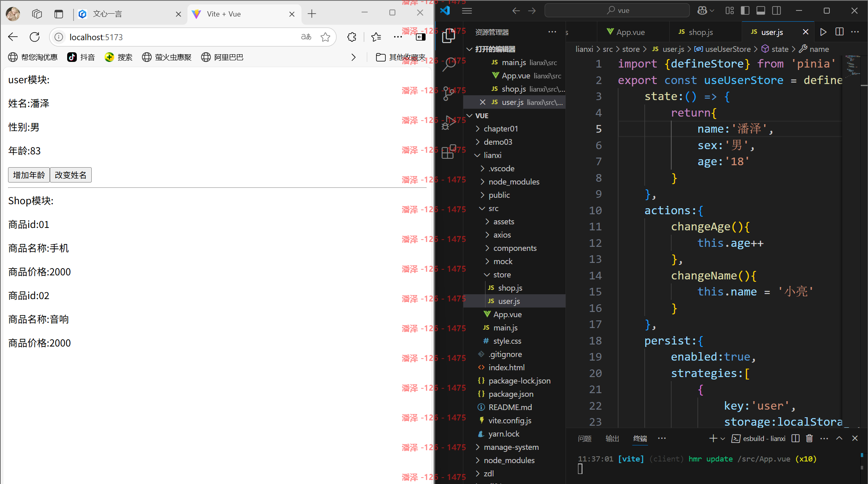Toggle primary sidebar visibility

point(745,11)
